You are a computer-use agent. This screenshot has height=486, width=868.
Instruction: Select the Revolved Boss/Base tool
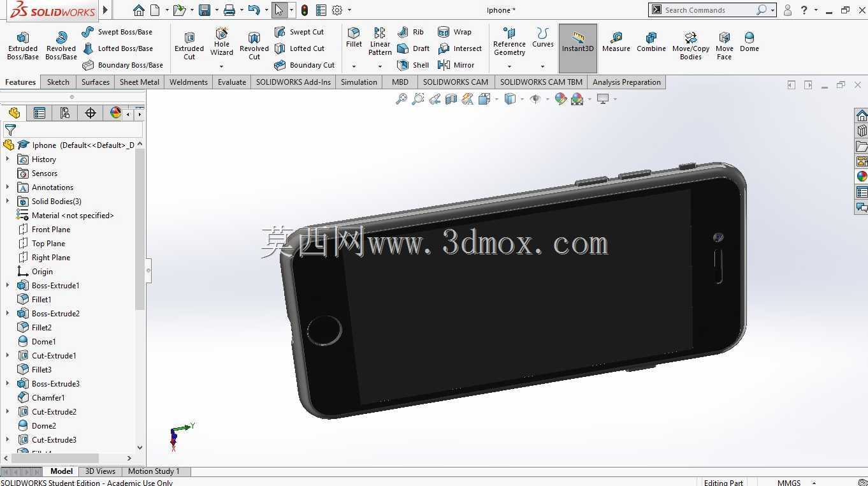(61, 46)
